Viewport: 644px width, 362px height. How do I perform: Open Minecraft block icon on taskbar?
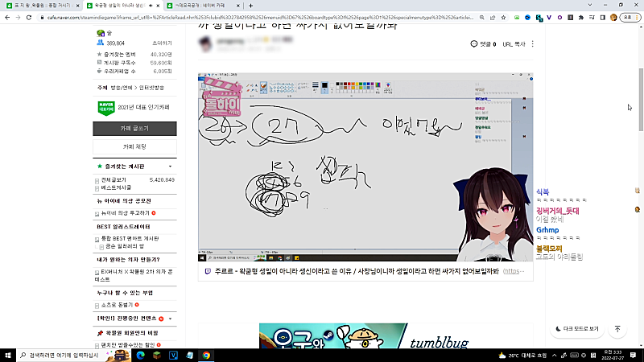(x=157, y=355)
